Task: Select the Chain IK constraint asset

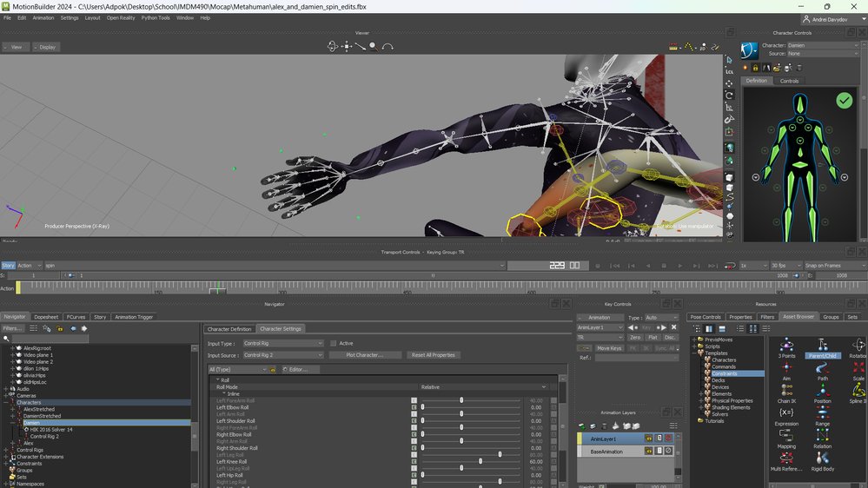Action: [x=786, y=394]
